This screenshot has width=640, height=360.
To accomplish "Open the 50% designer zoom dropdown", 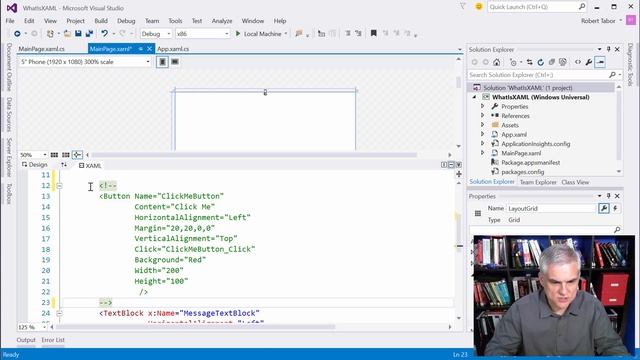I will pos(33,155).
